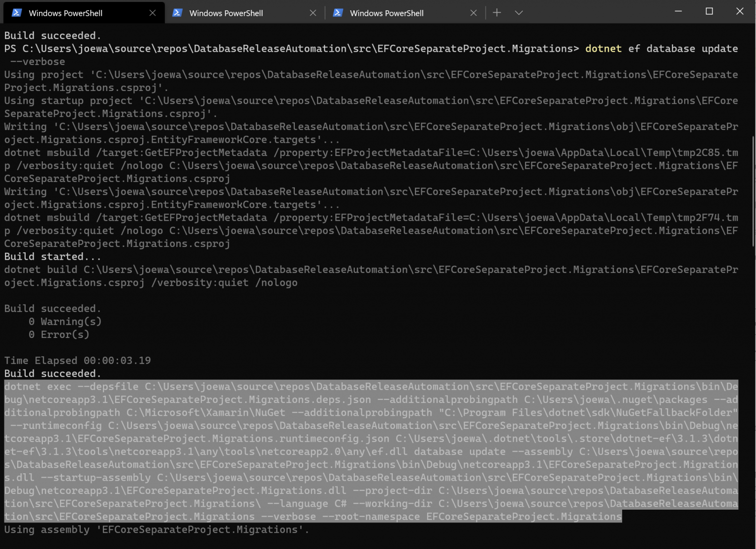756x549 pixels.
Task: Click the PowerShell icon on the second tab
Action: pyautogui.click(x=177, y=13)
